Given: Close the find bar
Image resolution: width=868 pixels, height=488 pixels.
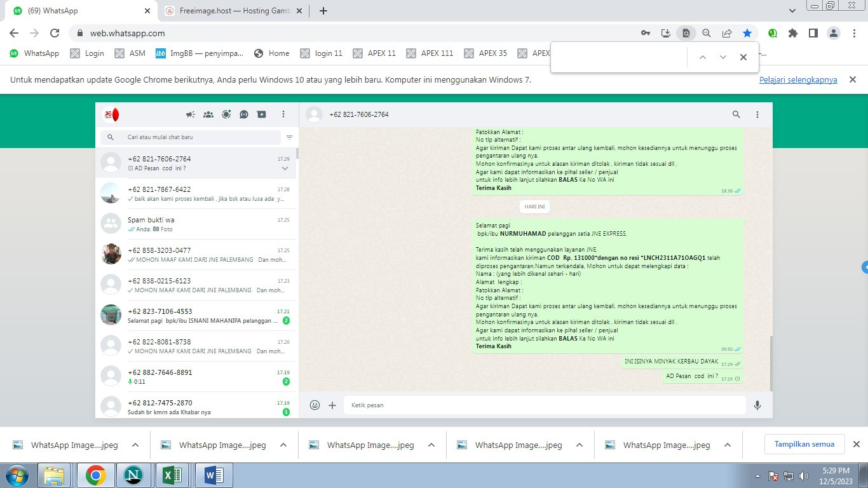Looking at the screenshot, I should [743, 57].
